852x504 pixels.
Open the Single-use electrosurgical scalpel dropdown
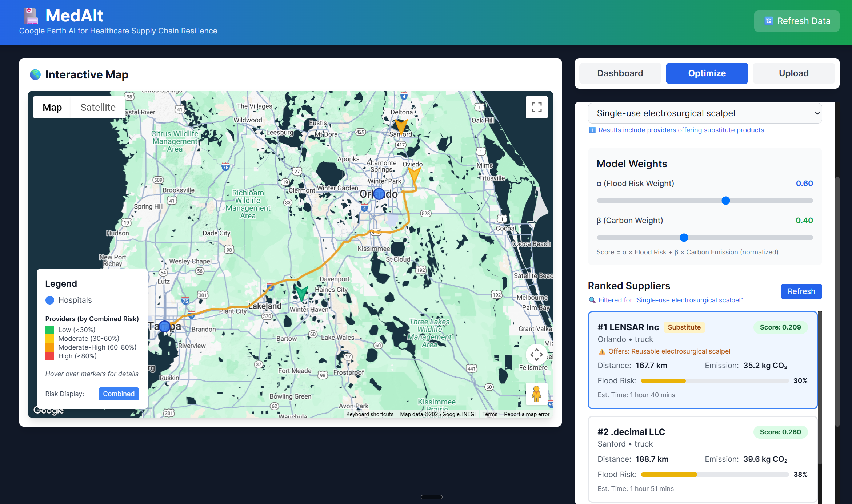click(704, 113)
